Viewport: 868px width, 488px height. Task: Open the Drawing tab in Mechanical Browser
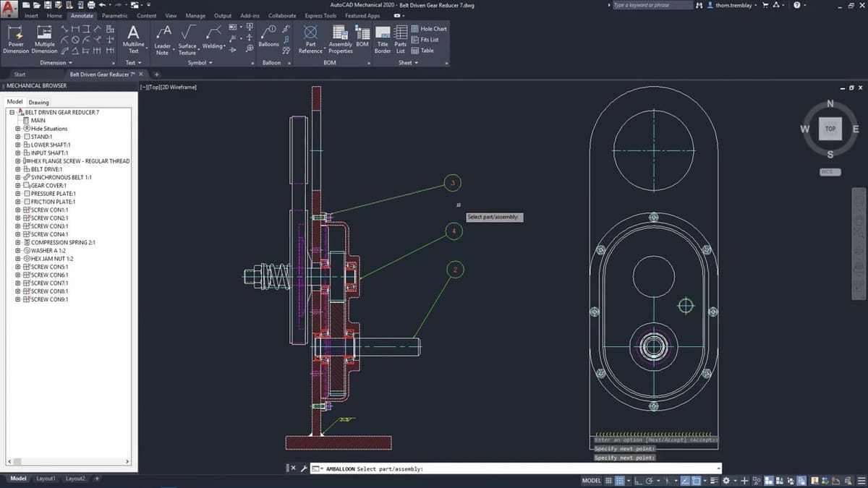38,103
